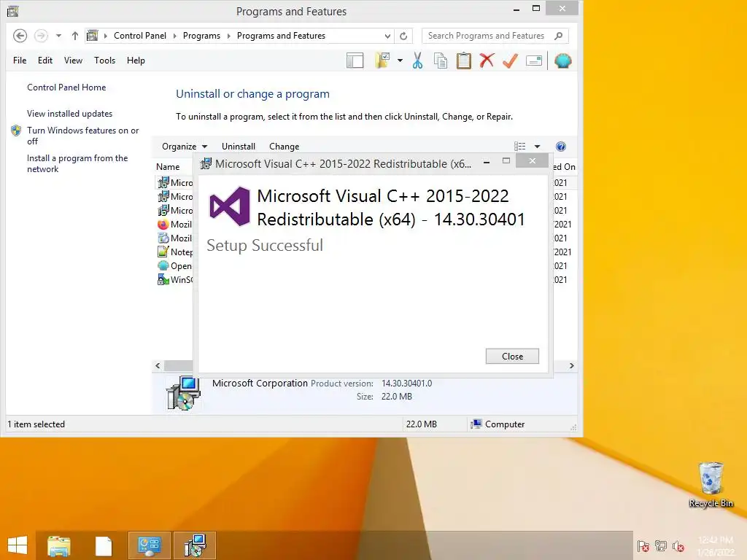
Task: Click the Paste clipboard icon
Action: tap(463, 61)
